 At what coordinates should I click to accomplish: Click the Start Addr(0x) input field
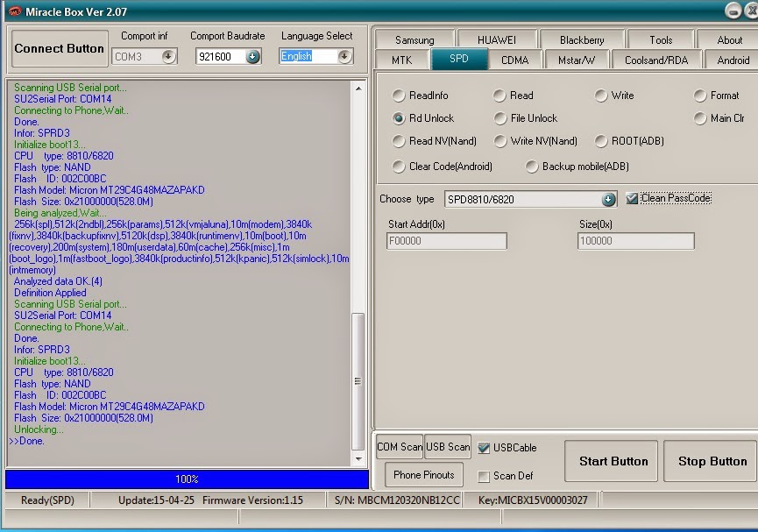click(447, 241)
